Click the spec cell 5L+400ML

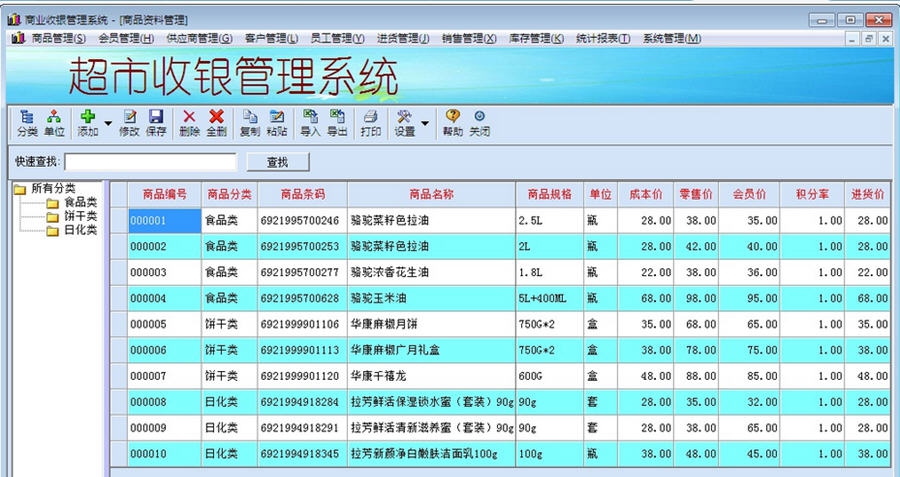point(550,298)
